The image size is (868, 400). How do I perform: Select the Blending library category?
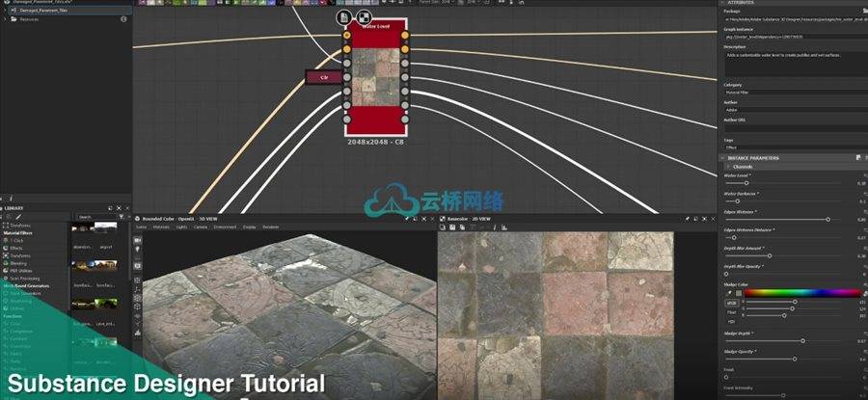click(17, 263)
